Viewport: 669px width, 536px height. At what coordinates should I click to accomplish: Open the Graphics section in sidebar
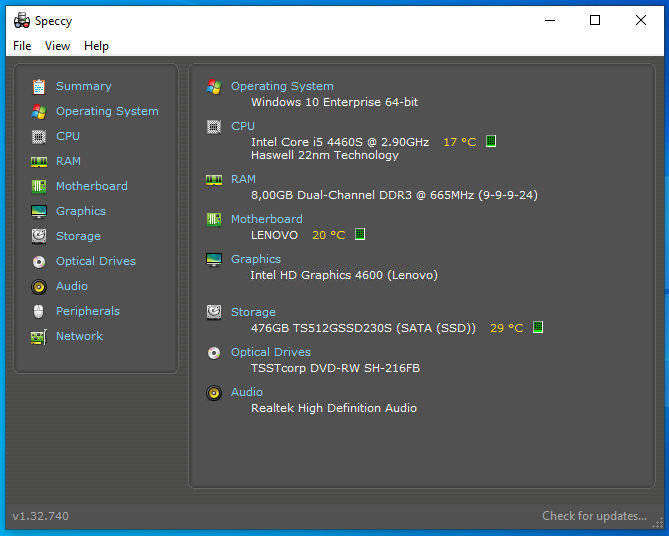(x=81, y=211)
